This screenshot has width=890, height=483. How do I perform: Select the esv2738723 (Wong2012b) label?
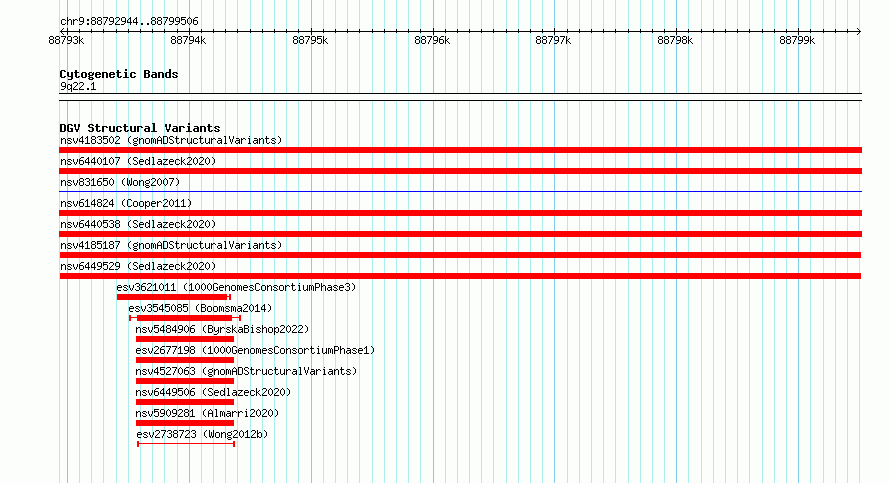(x=202, y=434)
